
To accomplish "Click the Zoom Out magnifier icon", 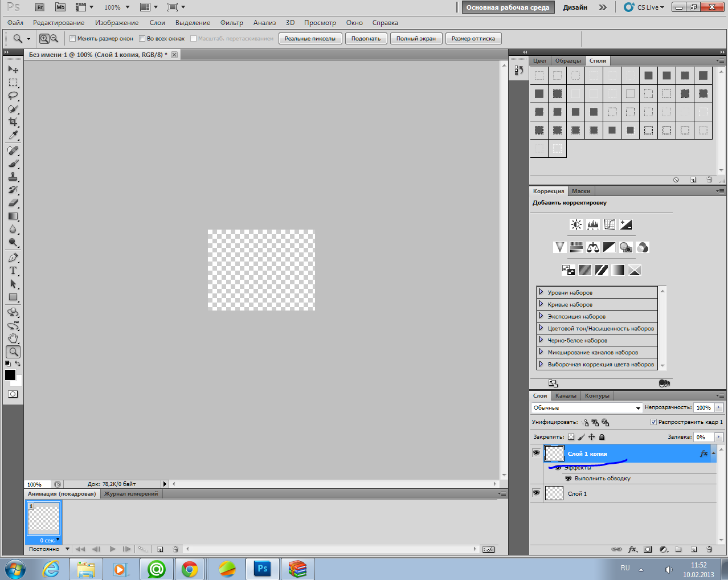I will 54,39.
